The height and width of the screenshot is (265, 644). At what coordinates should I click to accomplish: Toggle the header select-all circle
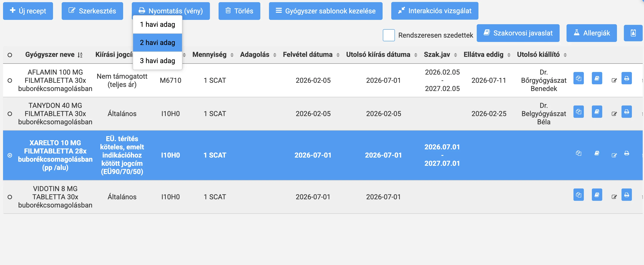pos(10,55)
